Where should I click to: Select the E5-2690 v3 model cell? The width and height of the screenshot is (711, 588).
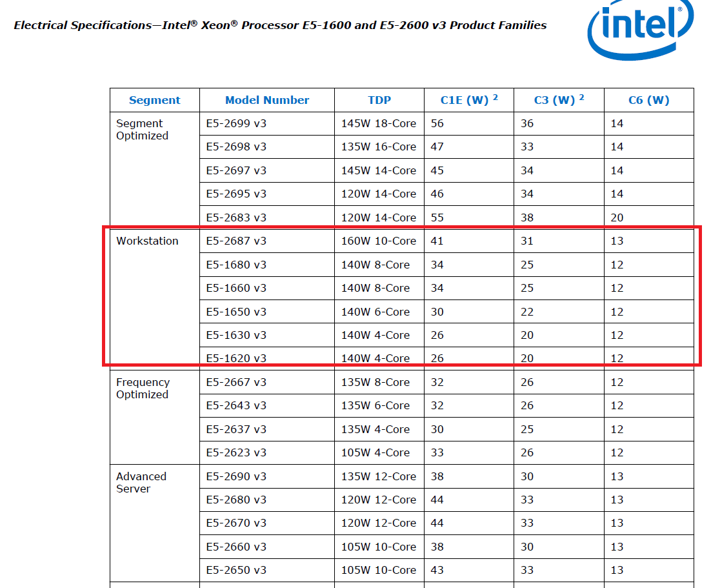[267, 476]
